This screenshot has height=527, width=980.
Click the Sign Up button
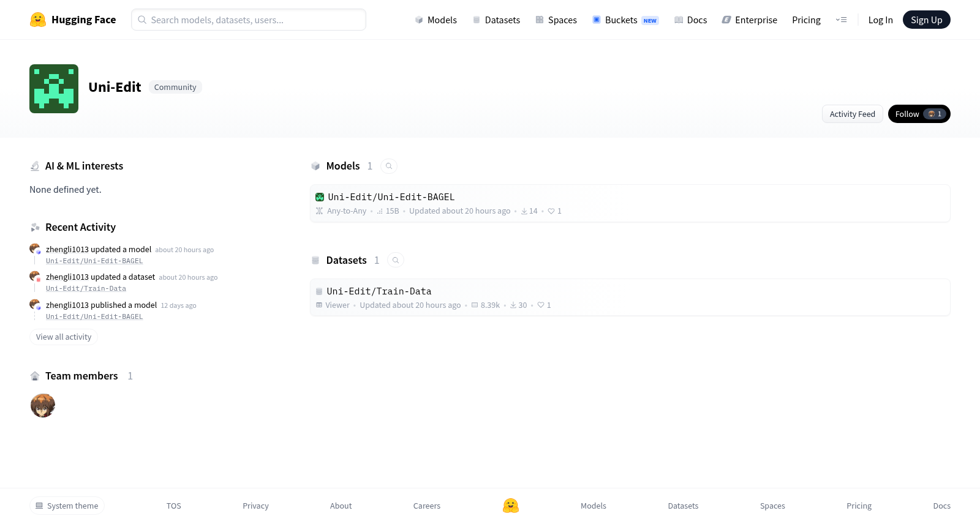926,20
